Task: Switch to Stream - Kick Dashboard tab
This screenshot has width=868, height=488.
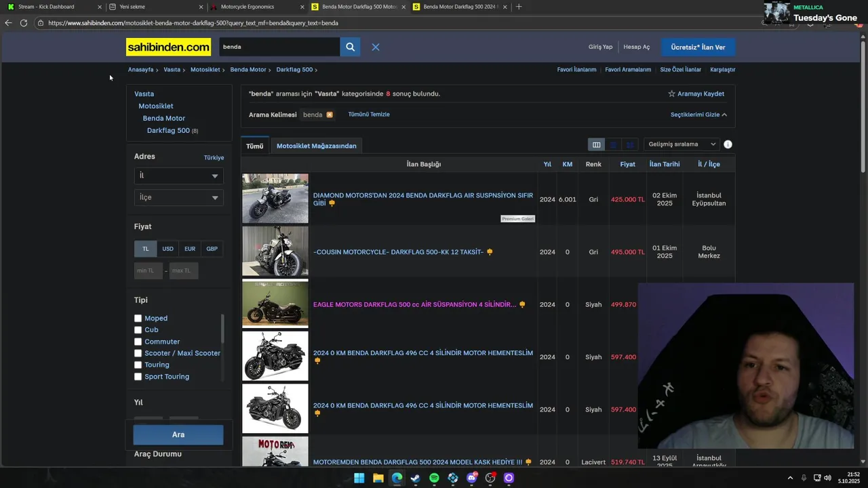Action: click(x=53, y=7)
